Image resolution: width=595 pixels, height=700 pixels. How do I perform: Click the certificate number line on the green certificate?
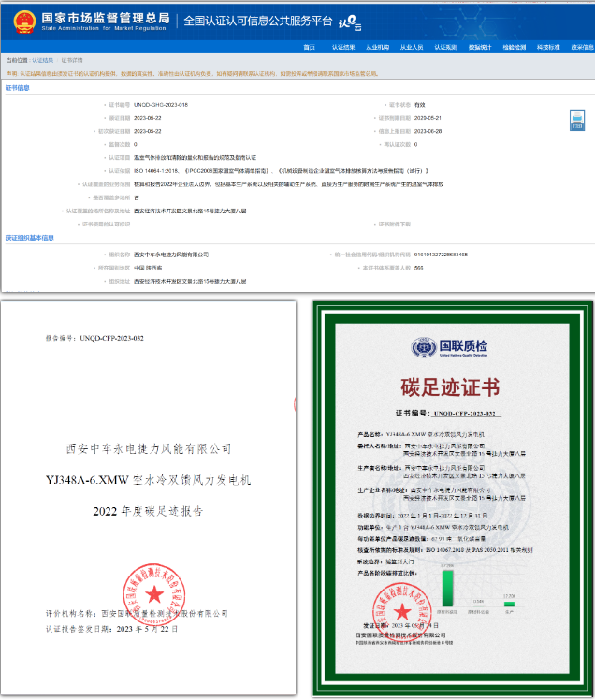448,413
